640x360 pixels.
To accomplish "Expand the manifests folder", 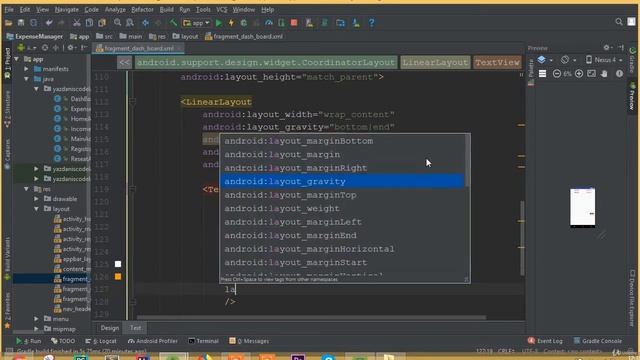I will (x=27, y=69).
